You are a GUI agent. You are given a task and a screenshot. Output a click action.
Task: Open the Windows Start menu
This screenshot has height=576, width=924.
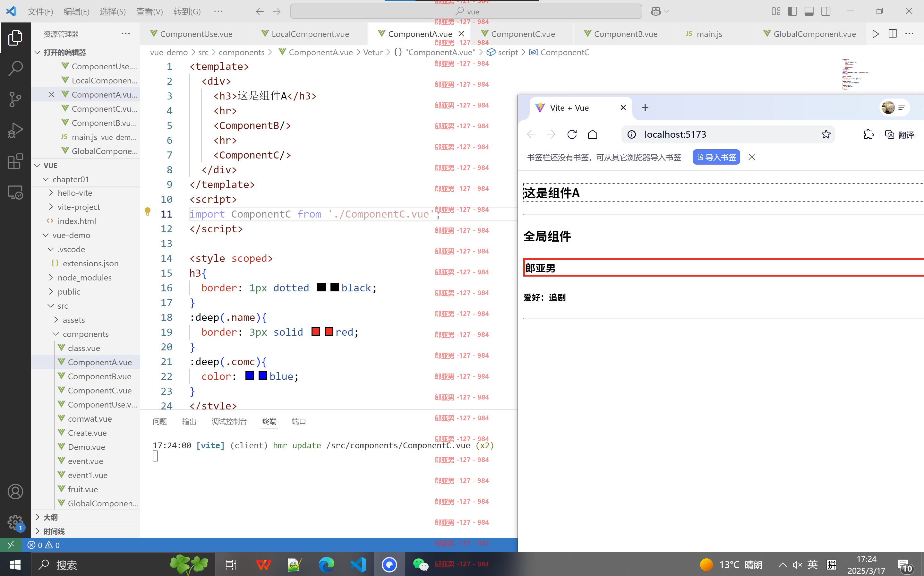[15, 564]
